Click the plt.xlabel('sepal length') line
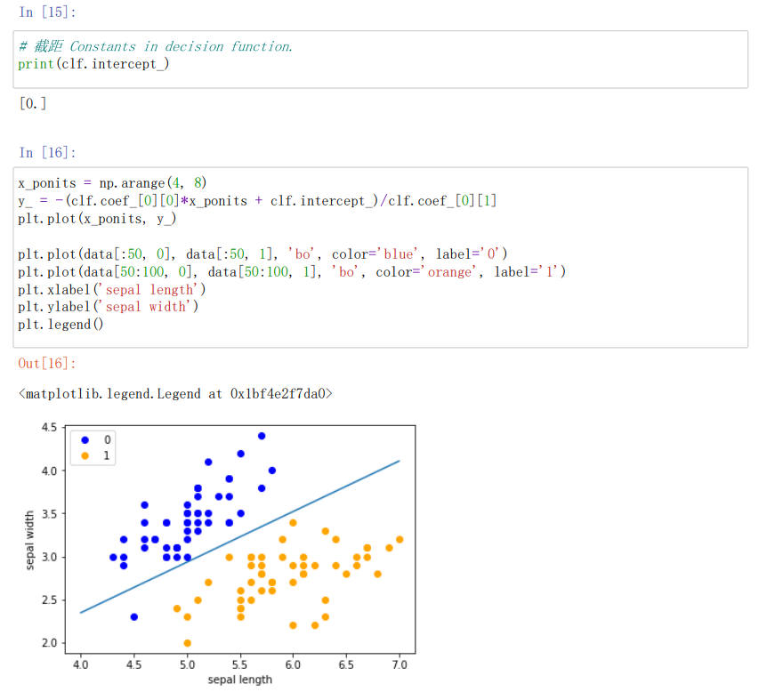 (x=112, y=289)
